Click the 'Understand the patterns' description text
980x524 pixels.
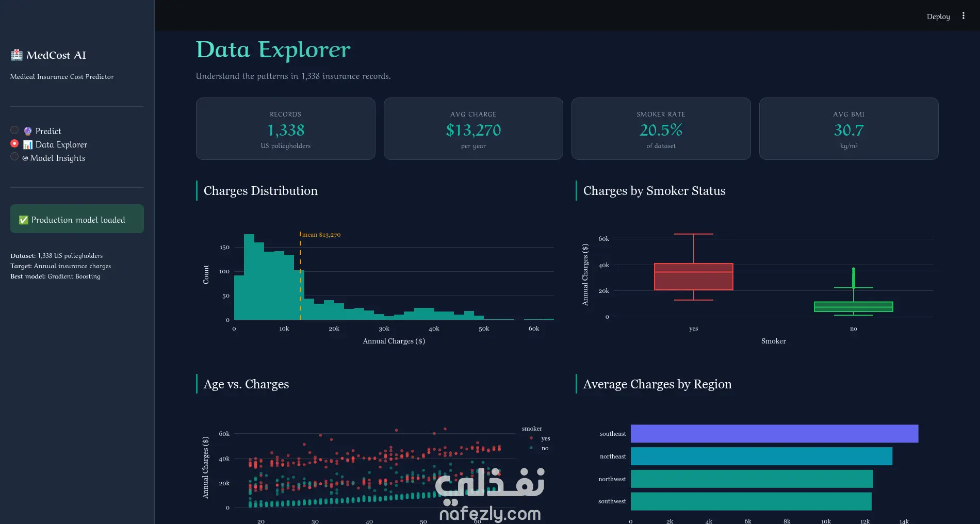(293, 76)
